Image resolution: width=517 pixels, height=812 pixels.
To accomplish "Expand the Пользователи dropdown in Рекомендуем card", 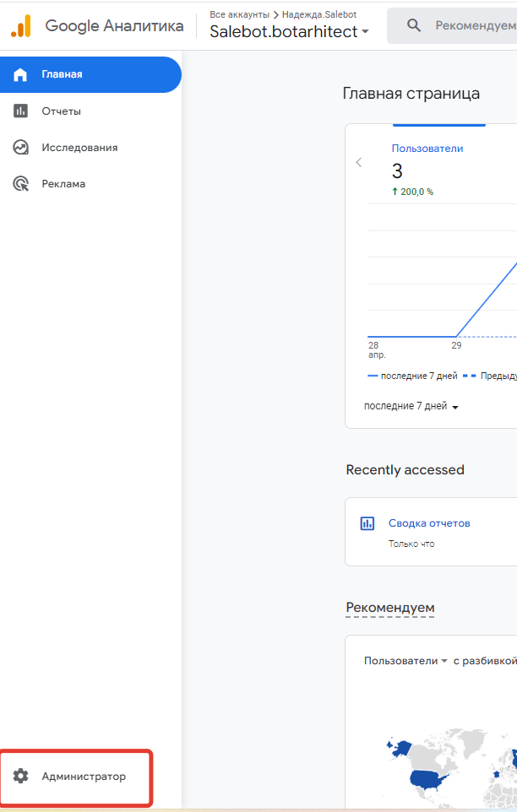I will coord(405,660).
